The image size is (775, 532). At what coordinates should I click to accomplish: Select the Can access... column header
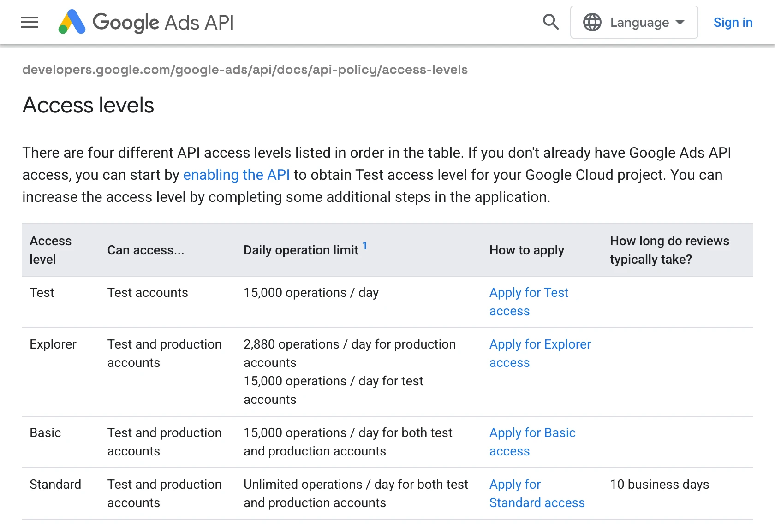146,250
